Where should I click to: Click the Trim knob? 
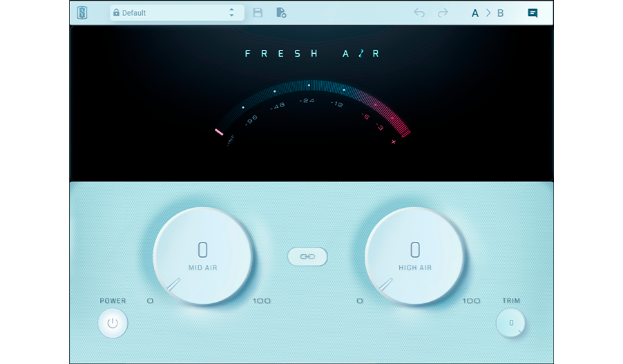(510, 323)
